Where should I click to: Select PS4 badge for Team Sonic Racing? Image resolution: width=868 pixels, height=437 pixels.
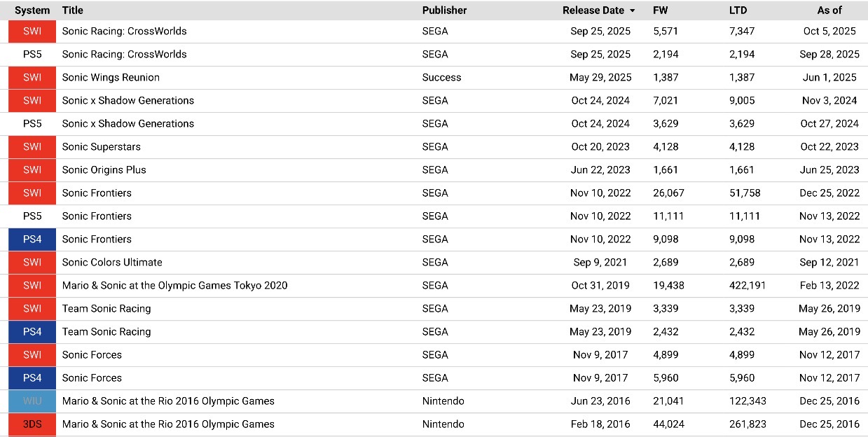(x=32, y=332)
